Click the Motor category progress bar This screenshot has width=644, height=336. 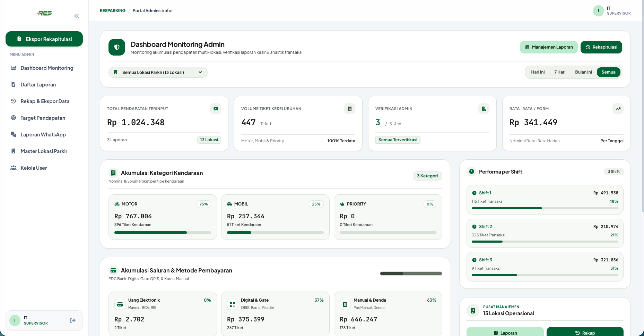point(163,233)
